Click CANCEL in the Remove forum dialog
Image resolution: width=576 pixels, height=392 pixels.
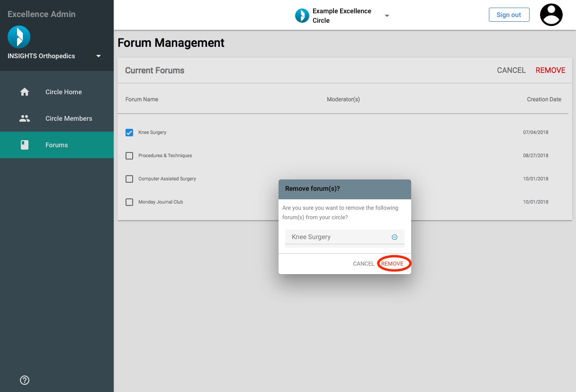[363, 264]
